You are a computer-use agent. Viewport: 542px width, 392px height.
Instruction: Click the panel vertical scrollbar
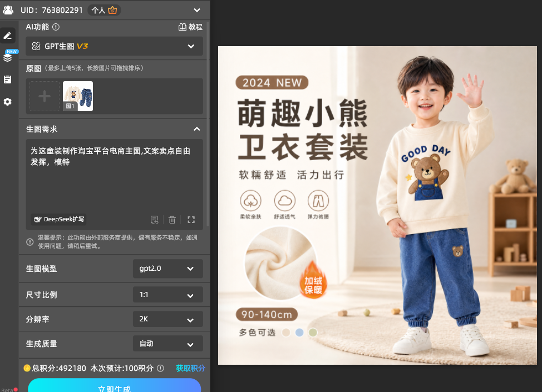[208, 125]
